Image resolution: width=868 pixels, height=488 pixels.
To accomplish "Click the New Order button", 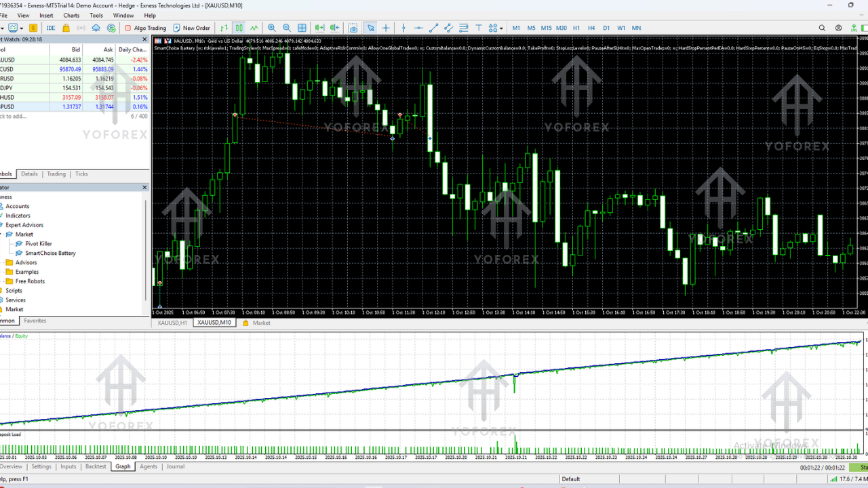I will coord(191,28).
